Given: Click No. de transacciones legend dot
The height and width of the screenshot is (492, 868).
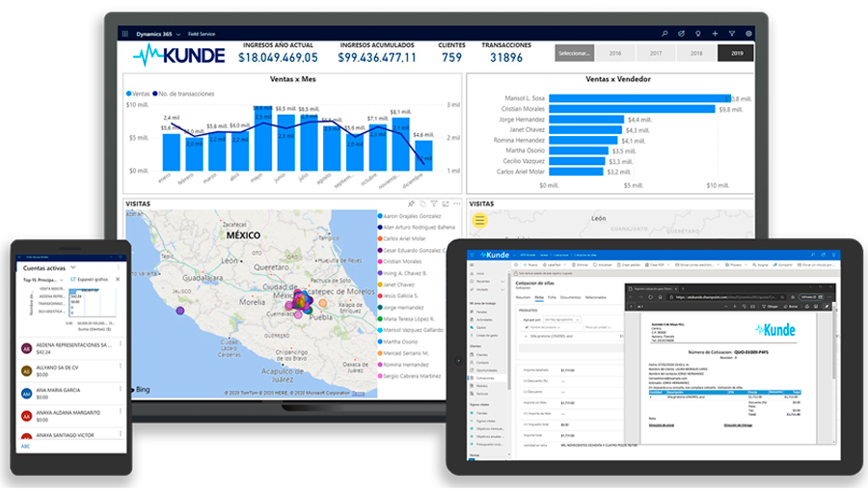Looking at the screenshot, I should (155, 94).
